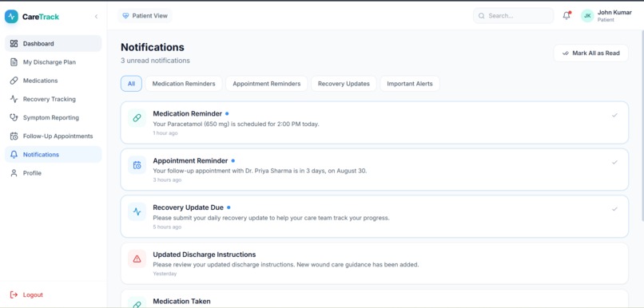Click the Dr. Priya Sharma appointment message
The width and height of the screenshot is (644, 308).
coord(260,171)
